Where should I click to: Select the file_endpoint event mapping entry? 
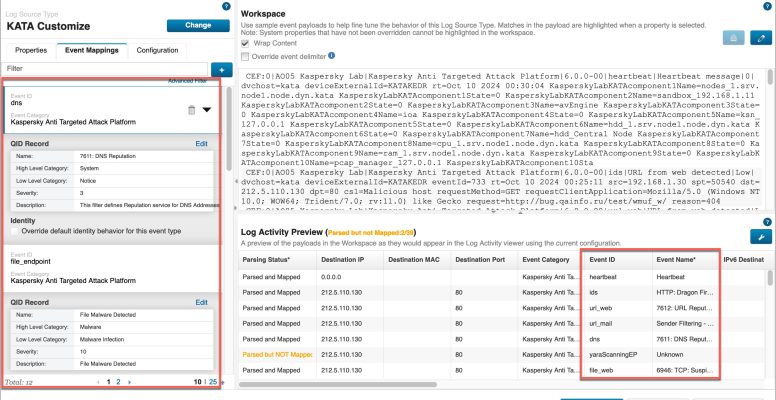[x=111, y=269]
